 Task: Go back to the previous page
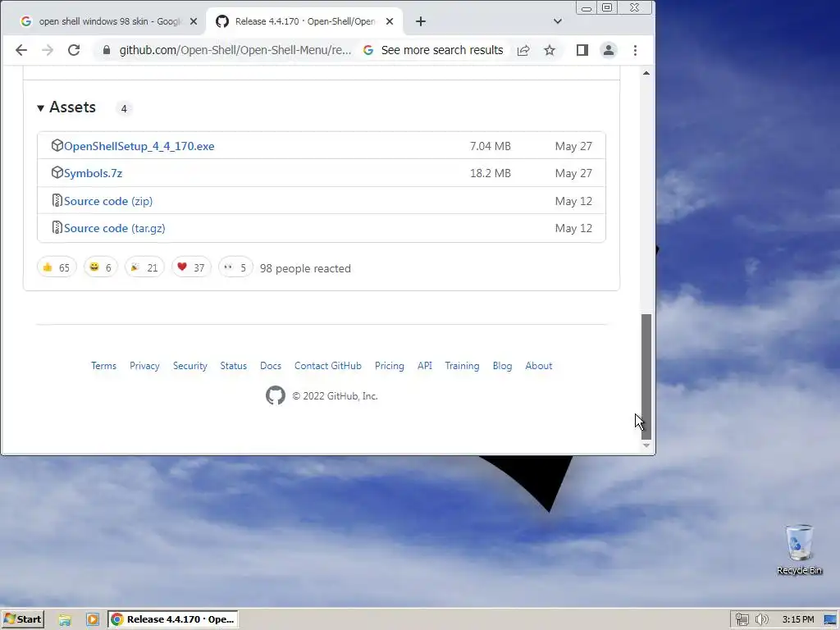coord(21,50)
